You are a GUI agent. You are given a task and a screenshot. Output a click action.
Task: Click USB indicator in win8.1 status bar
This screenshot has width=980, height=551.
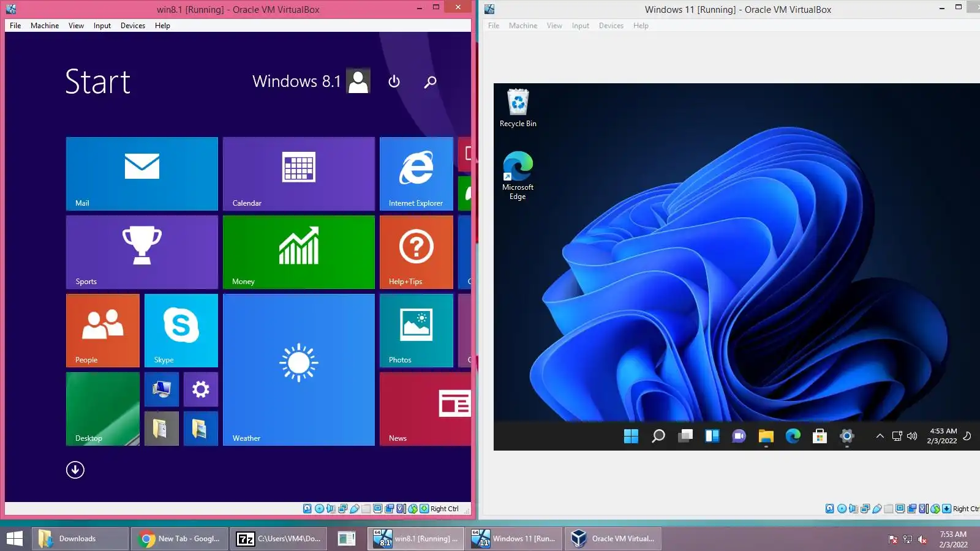pos(354,509)
